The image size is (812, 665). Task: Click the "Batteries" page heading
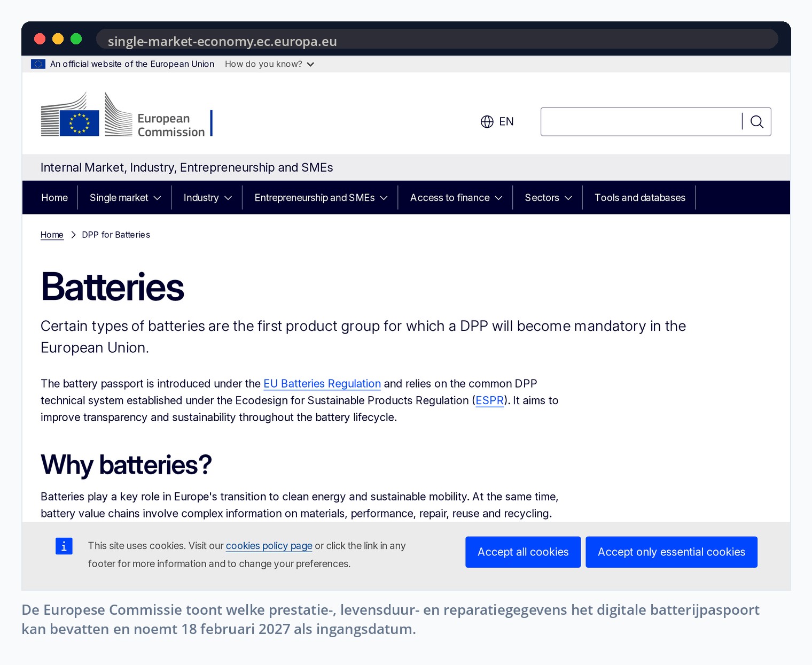112,287
